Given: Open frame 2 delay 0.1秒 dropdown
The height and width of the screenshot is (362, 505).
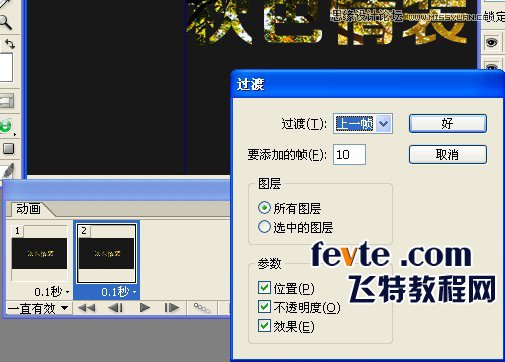Looking at the screenshot, I should coord(119,292).
